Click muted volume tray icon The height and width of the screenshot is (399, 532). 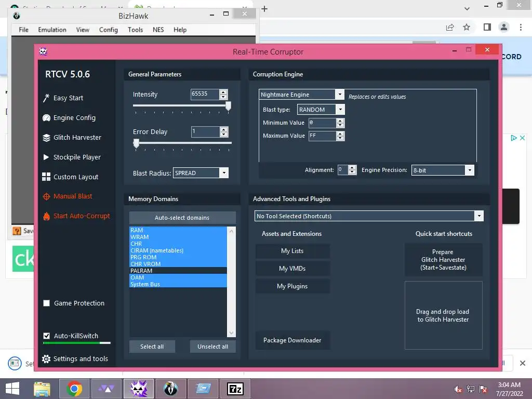click(458, 390)
